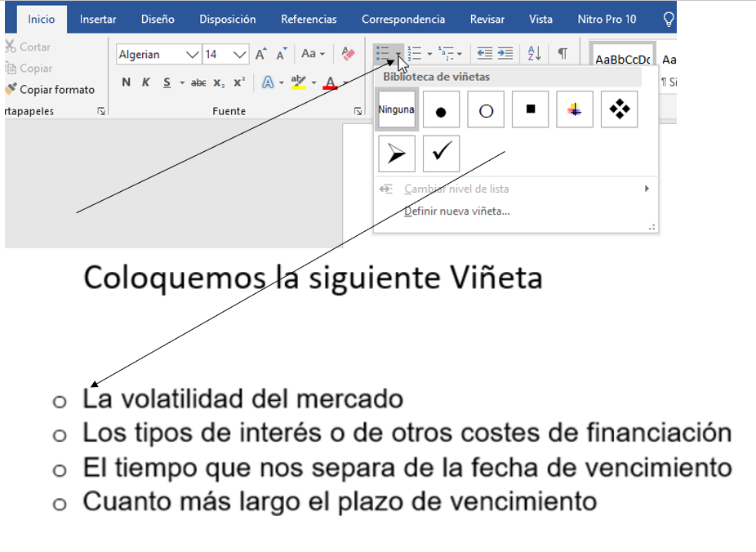Viewport: 756px width, 552px height.
Task: Expand the multilevel list arrow
Action: [460, 54]
